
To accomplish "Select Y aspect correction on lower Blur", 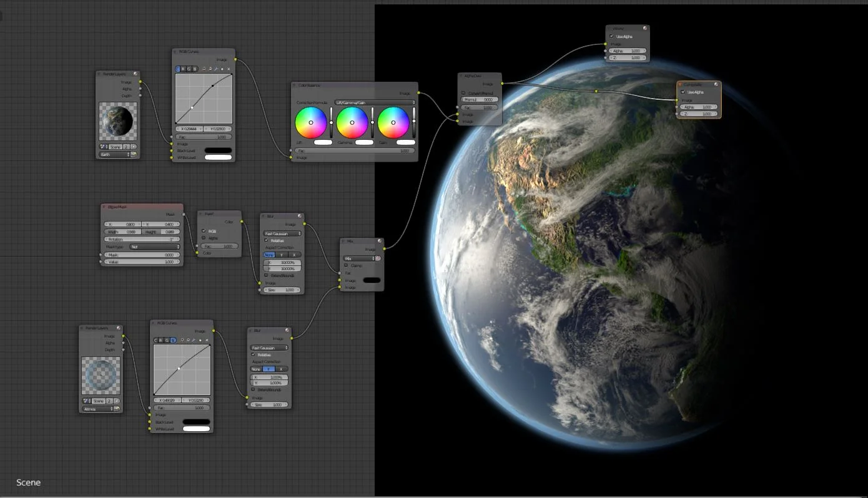I will click(x=269, y=369).
